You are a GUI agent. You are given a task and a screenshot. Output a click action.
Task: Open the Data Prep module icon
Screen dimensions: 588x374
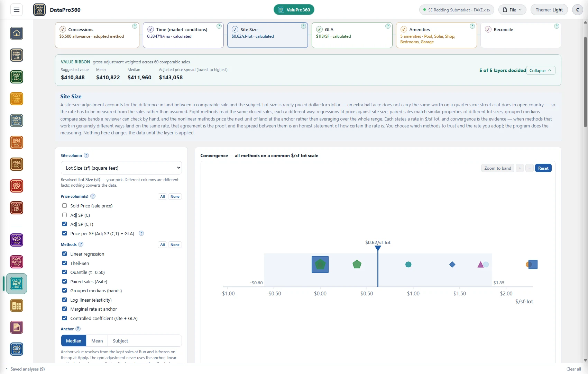click(17, 55)
